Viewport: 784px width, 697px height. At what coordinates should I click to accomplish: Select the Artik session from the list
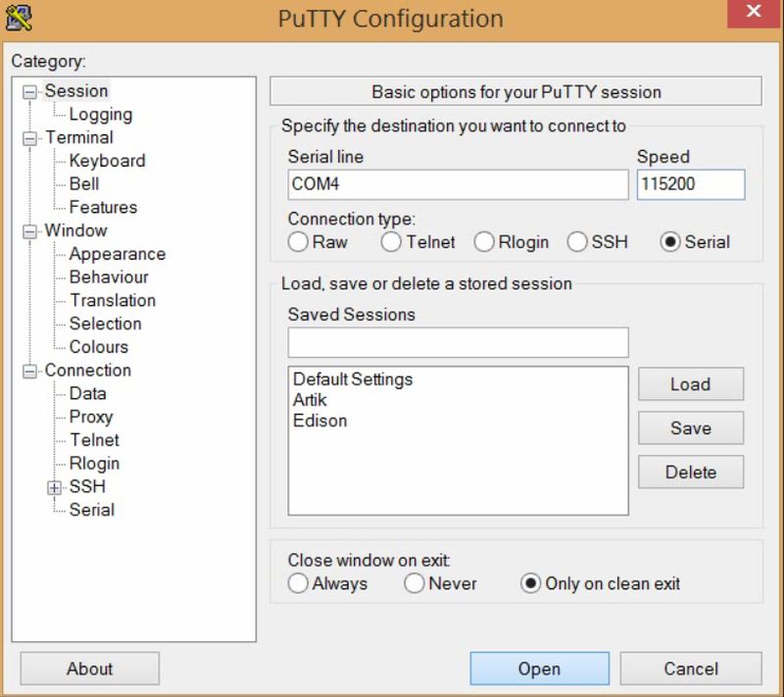coord(312,400)
